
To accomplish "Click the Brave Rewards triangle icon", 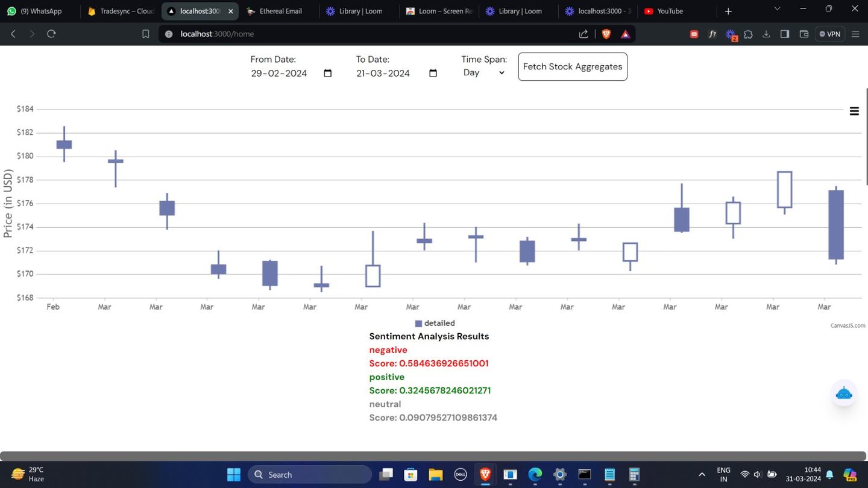I will 626,34.
